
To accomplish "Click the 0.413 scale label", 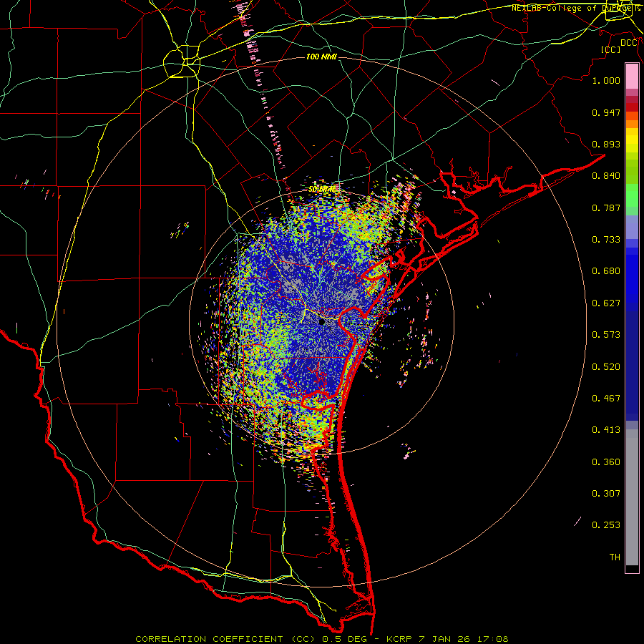I will tap(606, 430).
